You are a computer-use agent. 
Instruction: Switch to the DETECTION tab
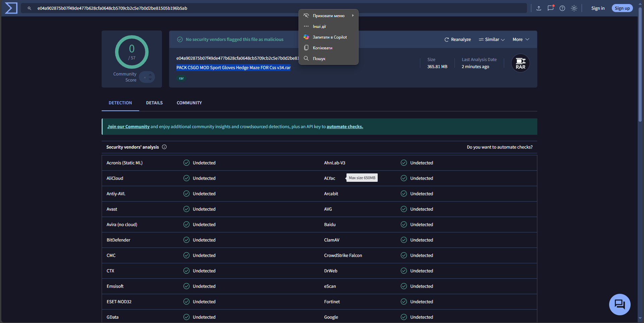(x=120, y=103)
